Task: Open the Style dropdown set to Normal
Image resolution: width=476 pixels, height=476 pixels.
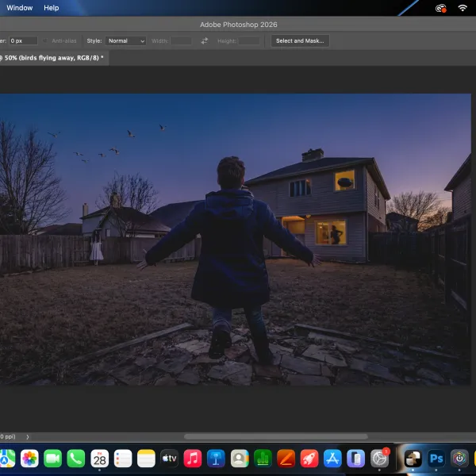Action: tap(125, 40)
